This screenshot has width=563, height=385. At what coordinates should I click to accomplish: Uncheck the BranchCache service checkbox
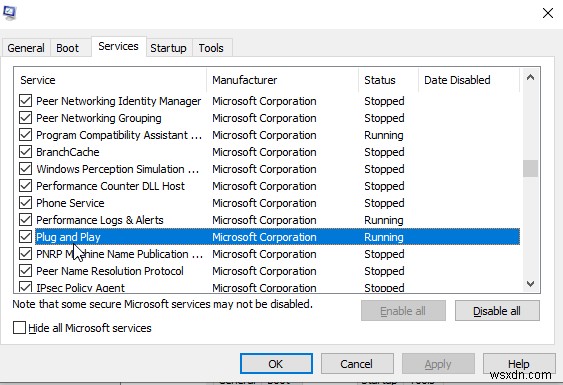point(25,152)
